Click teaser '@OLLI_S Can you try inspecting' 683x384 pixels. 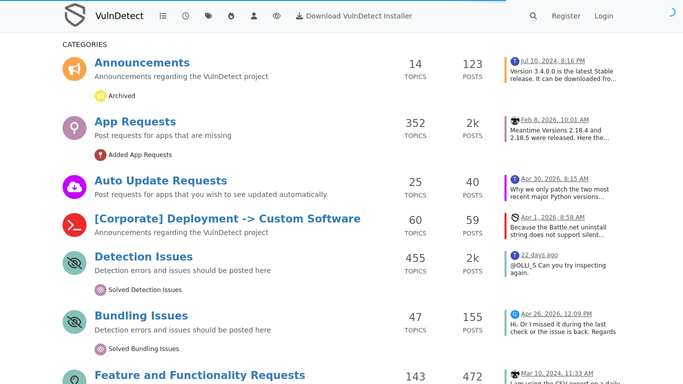(558, 265)
